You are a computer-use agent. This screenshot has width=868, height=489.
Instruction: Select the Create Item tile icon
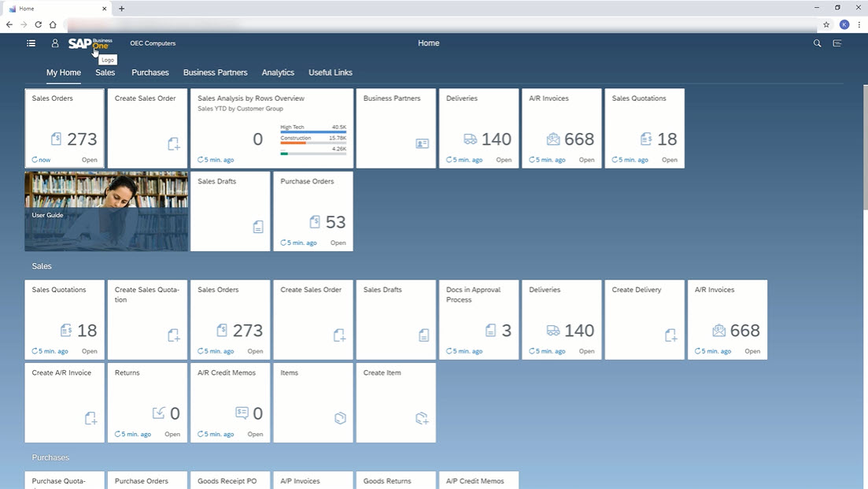(422, 418)
